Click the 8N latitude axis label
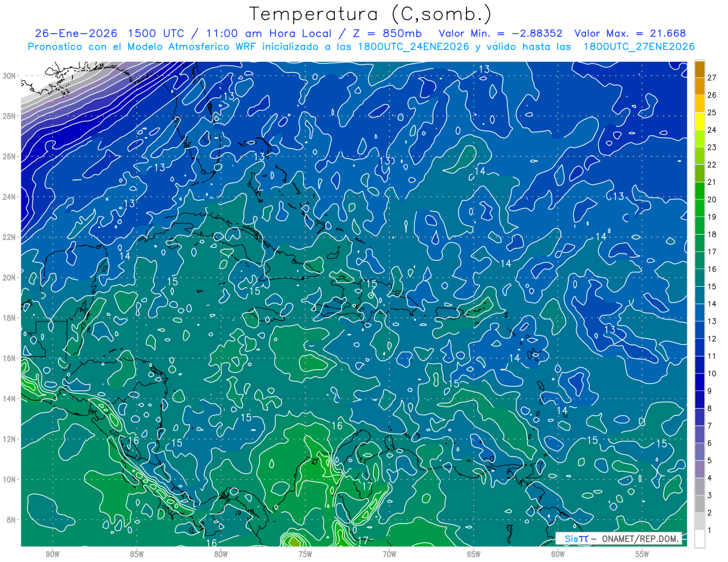Screen dimensions: 728x562 [x=12, y=520]
